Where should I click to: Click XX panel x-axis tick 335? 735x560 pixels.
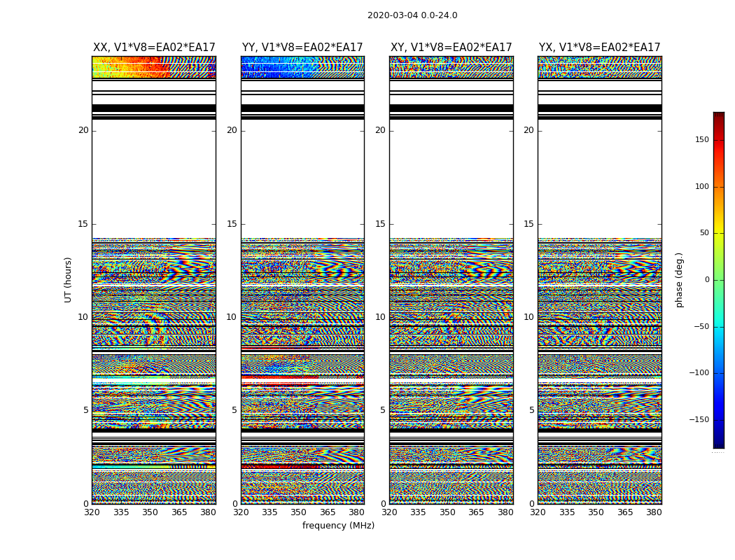[121, 512]
